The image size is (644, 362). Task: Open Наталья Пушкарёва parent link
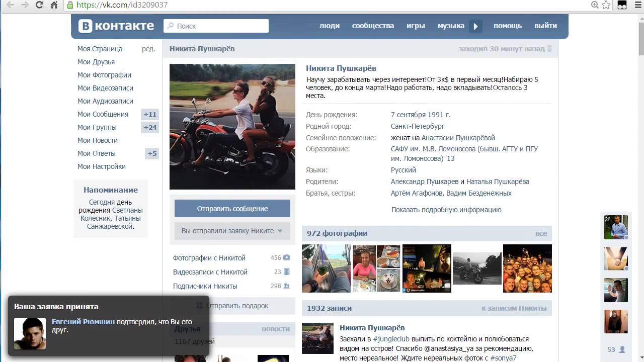click(498, 182)
